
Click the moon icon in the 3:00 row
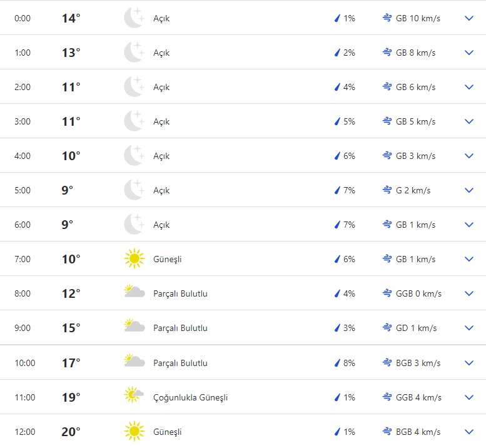[x=134, y=121]
